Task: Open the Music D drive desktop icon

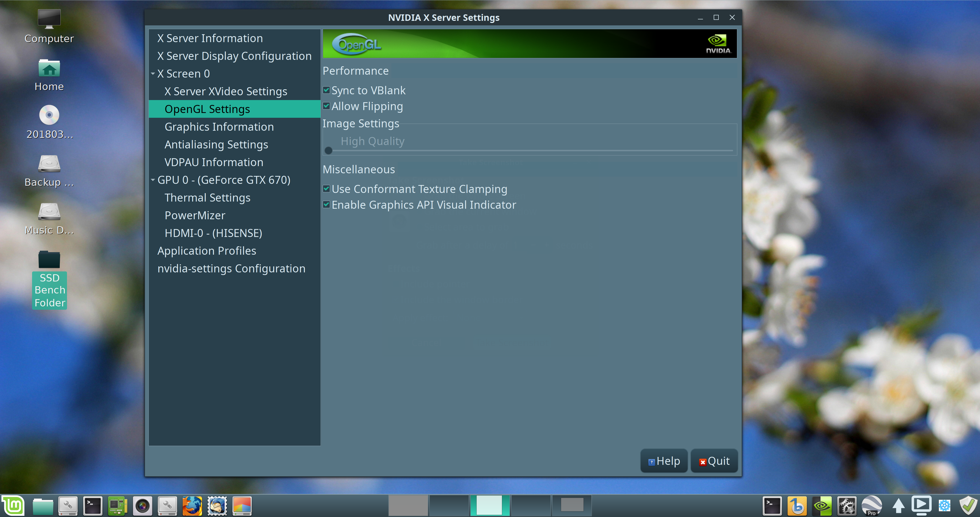Action: (49, 219)
